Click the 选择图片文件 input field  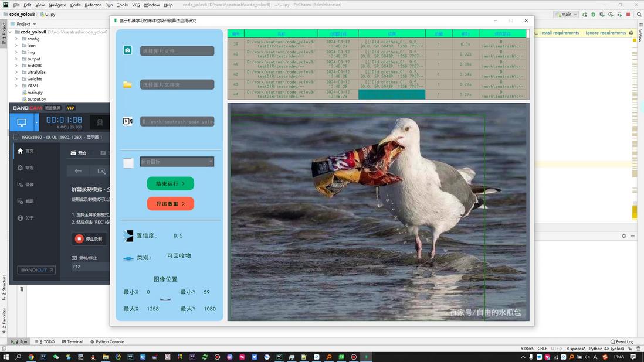[x=177, y=51]
